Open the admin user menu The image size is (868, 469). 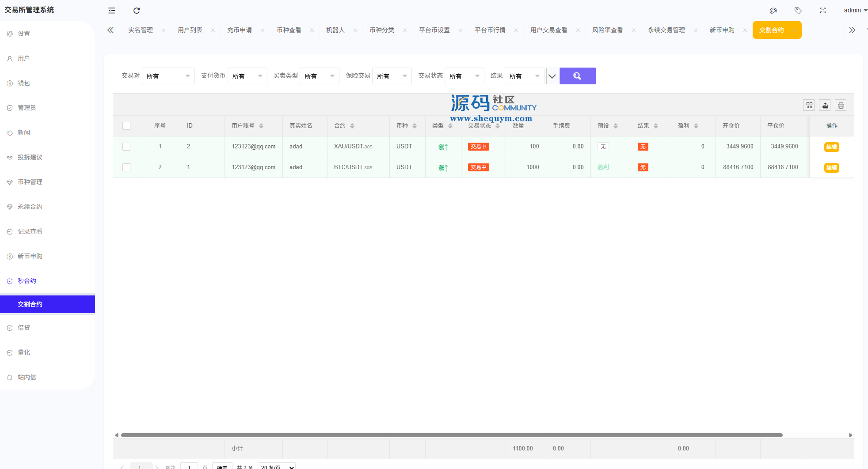tap(855, 10)
